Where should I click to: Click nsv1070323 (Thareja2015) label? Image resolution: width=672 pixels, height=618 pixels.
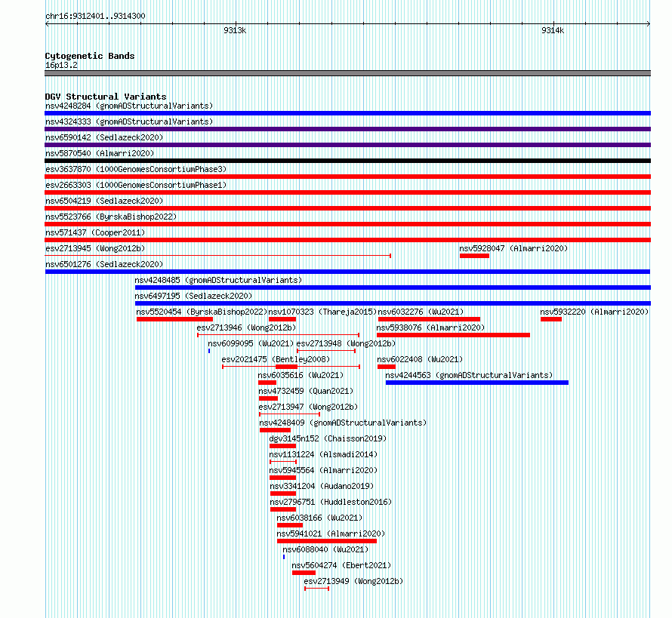coord(322,312)
